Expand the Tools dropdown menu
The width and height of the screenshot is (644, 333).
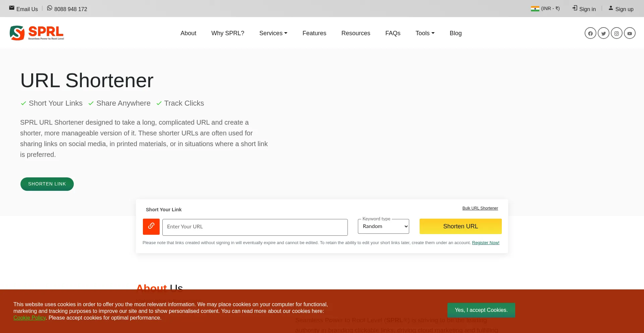point(425,33)
